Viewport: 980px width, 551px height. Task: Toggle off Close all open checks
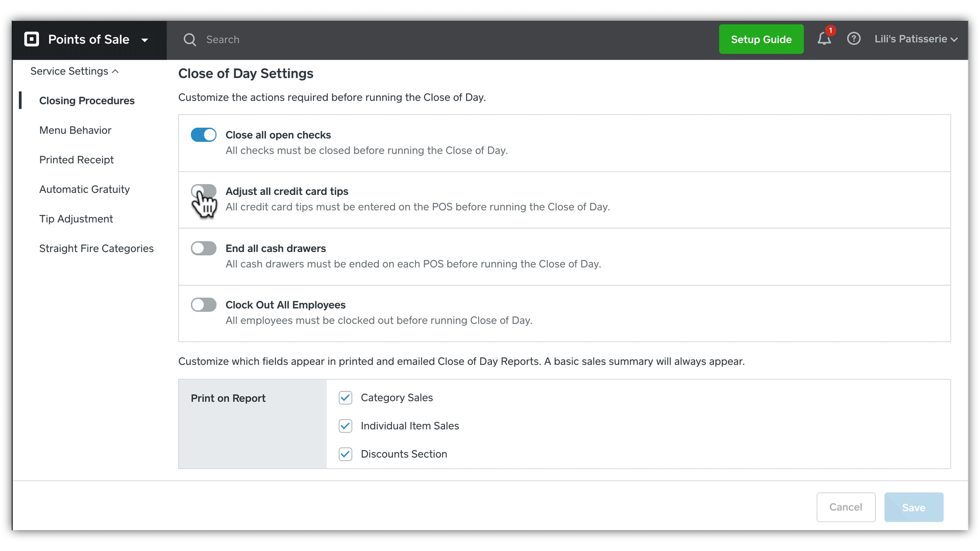click(204, 135)
